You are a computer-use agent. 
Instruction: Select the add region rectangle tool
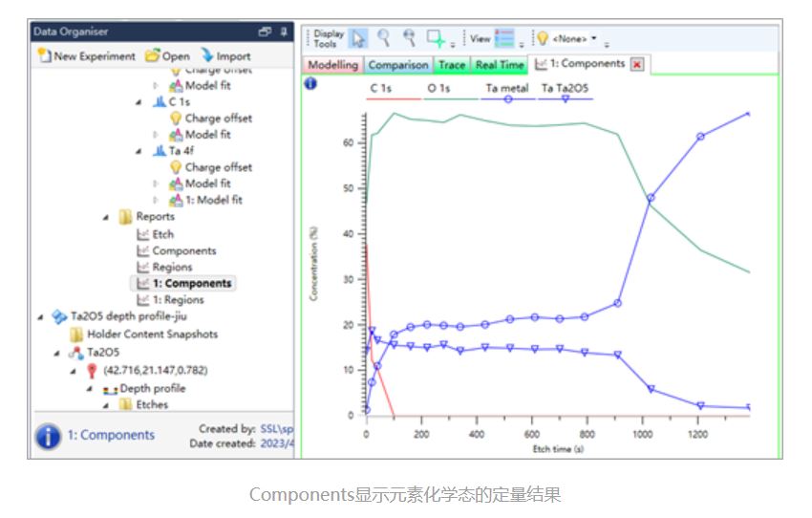pos(436,38)
